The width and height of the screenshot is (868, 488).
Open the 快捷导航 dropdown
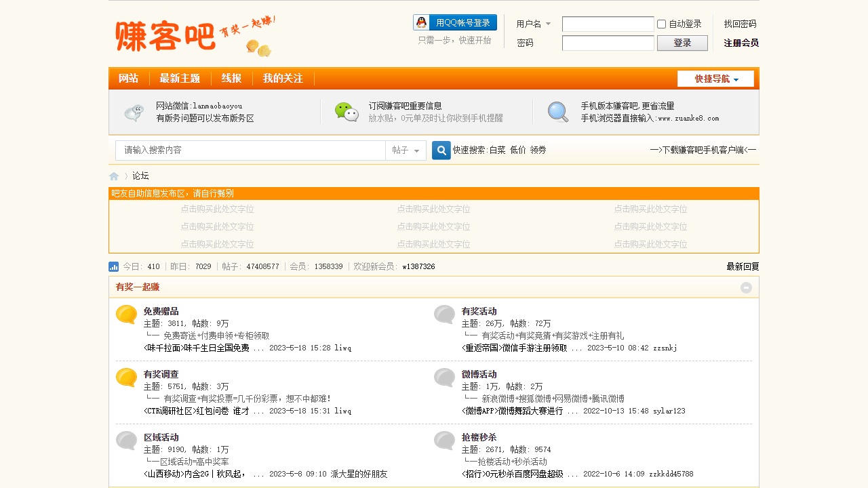click(715, 79)
